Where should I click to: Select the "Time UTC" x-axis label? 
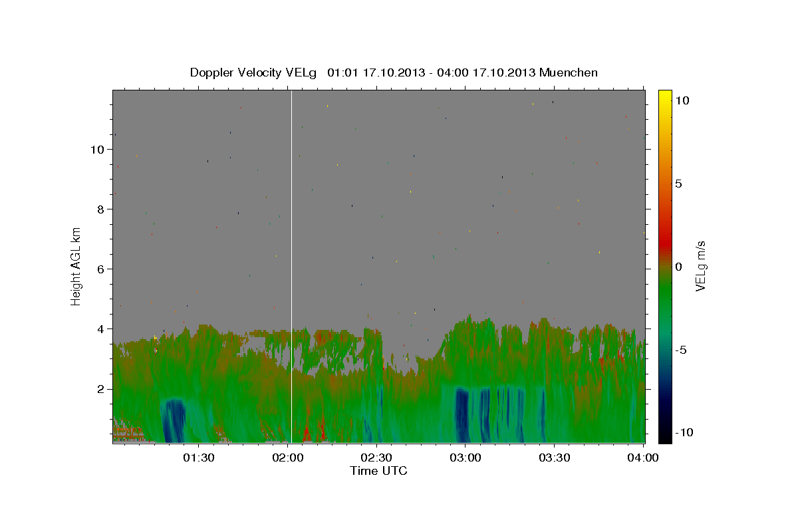(378, 471)
